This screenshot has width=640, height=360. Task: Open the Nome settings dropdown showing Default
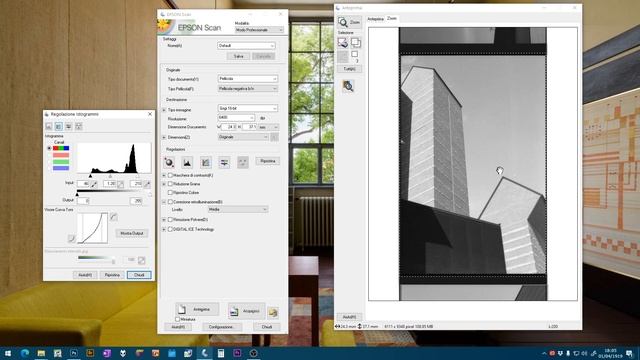246,46
